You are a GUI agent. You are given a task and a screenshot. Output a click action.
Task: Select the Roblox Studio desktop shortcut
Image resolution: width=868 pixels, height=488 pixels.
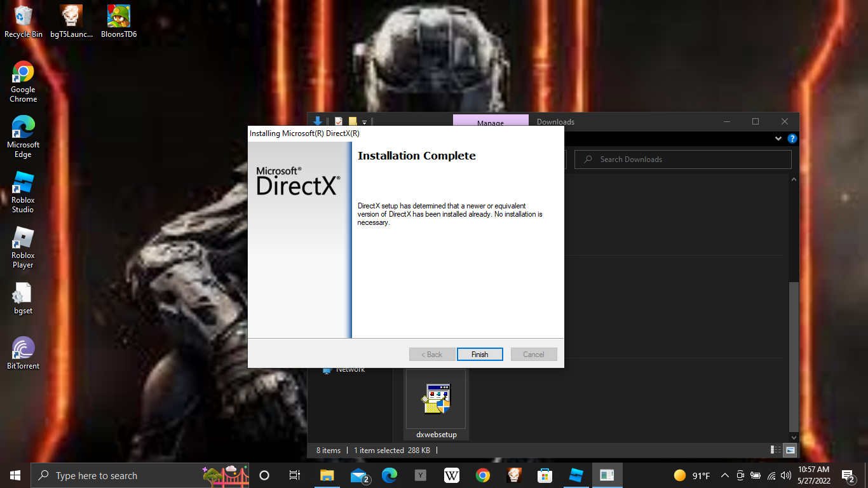click(x=24, y=192)
